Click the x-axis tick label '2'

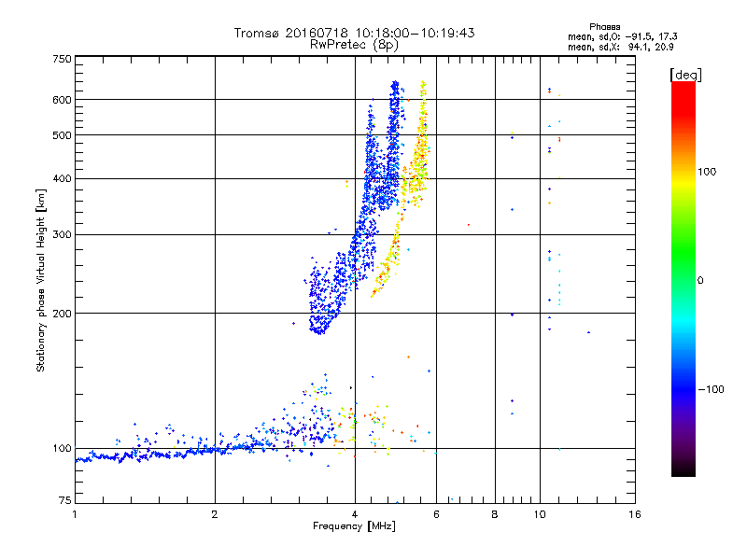(x=215, y=514)
